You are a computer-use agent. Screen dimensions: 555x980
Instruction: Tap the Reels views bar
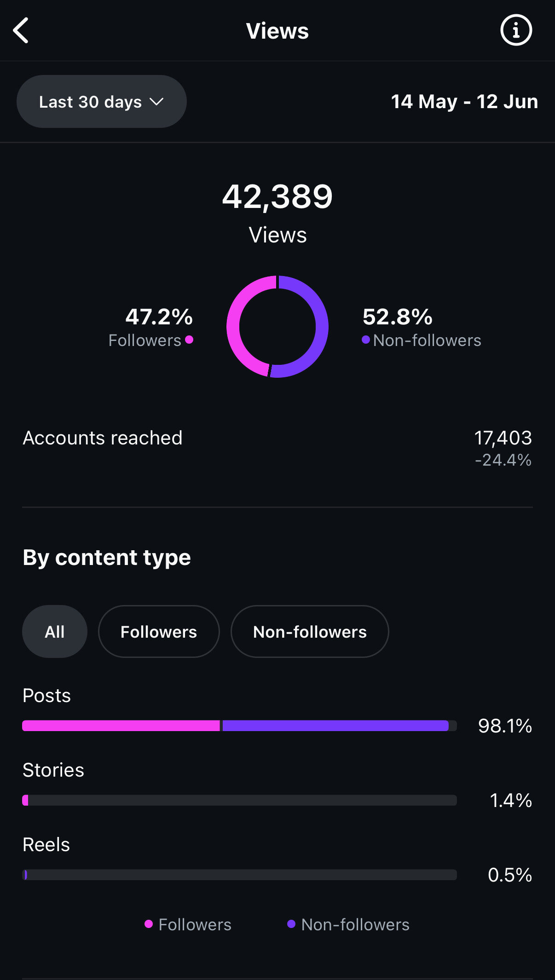tap(239, 875)
